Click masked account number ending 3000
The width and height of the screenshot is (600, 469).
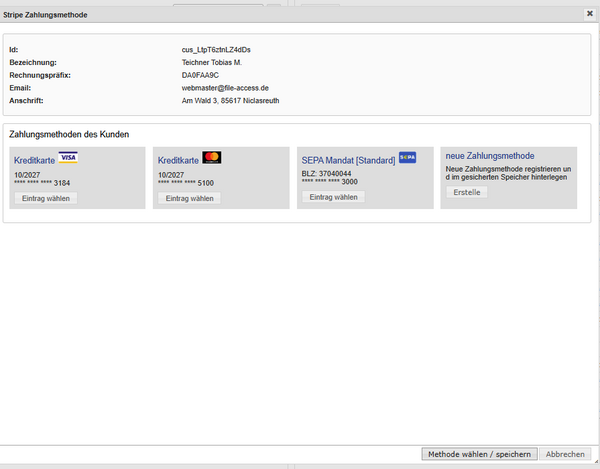329,182
